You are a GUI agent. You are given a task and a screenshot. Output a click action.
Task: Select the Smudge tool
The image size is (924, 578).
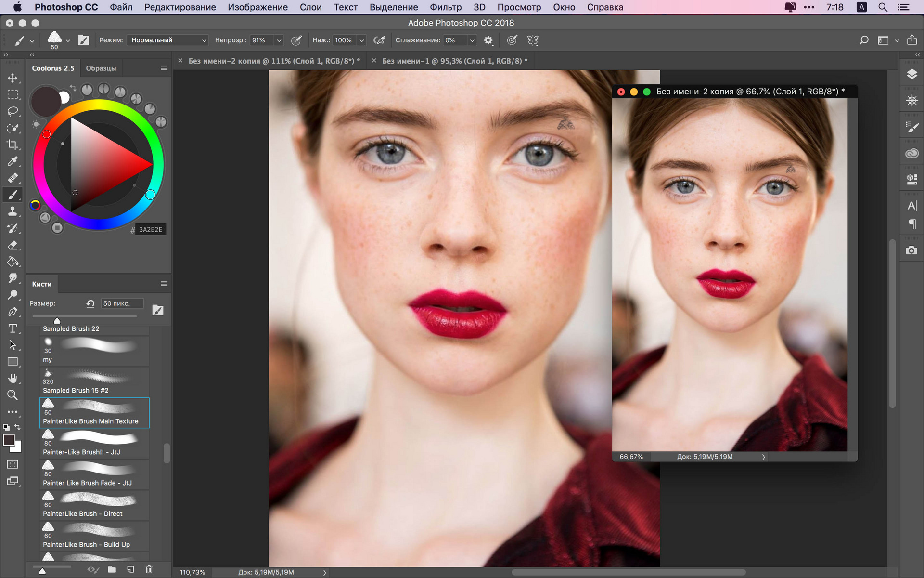coord(13,278)
